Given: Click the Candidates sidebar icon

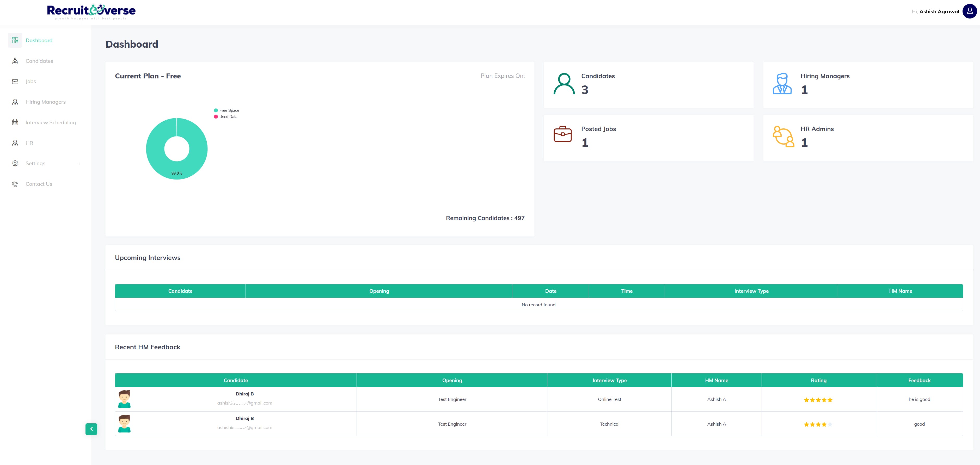Looking at the screenshot, I should pyautogui.click(x=15, y=61).
